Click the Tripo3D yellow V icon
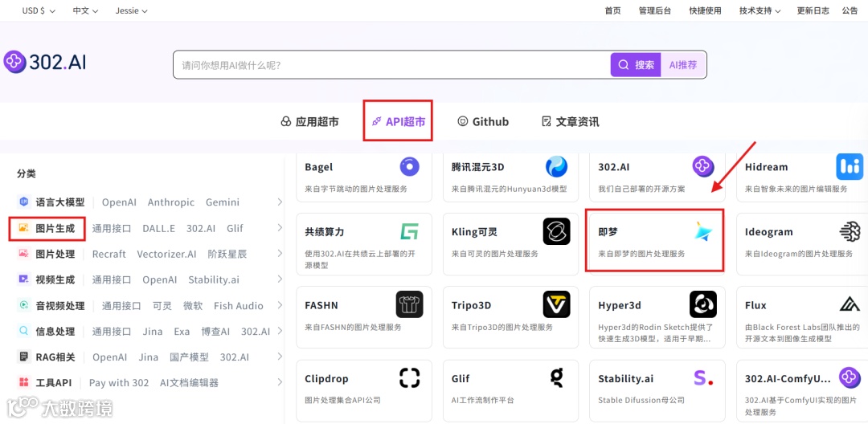868x424 pixels. click(556, 304)
